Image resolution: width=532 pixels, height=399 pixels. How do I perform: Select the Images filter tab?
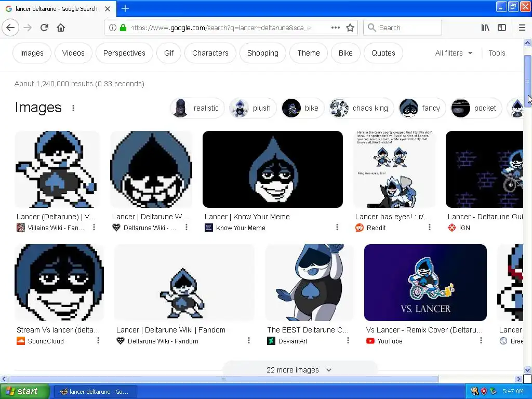(32, 53)
